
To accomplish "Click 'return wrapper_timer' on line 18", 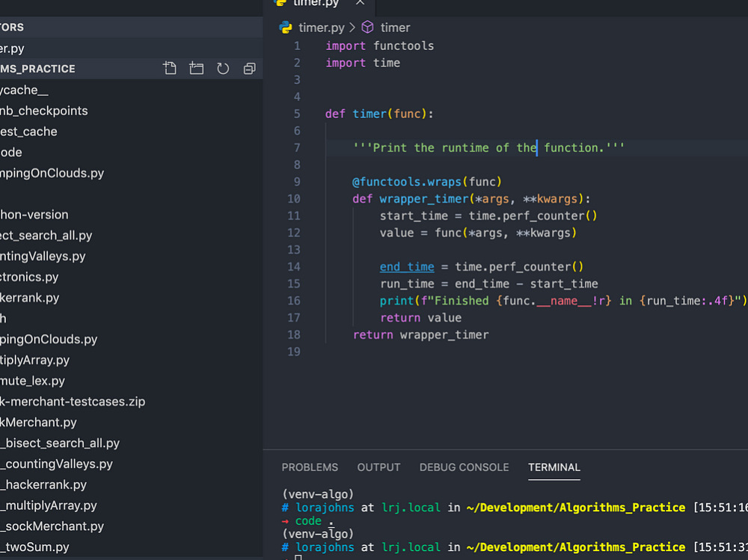I will (420, 335).
